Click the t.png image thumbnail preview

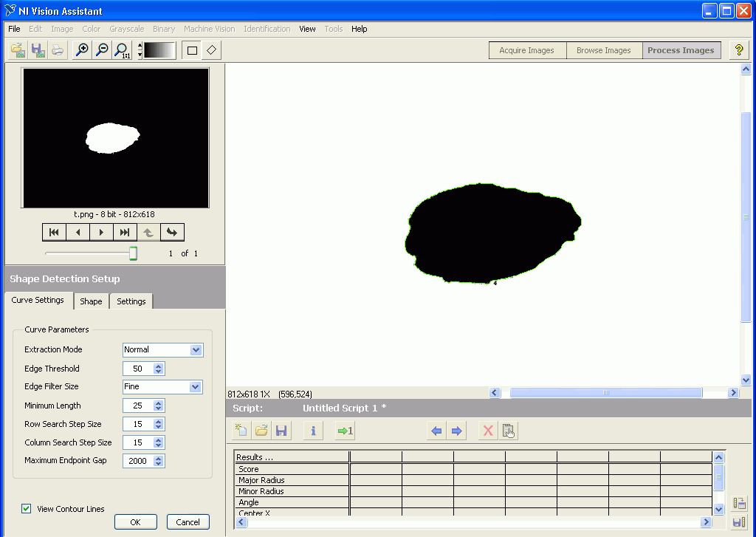[x=115, y=138]
